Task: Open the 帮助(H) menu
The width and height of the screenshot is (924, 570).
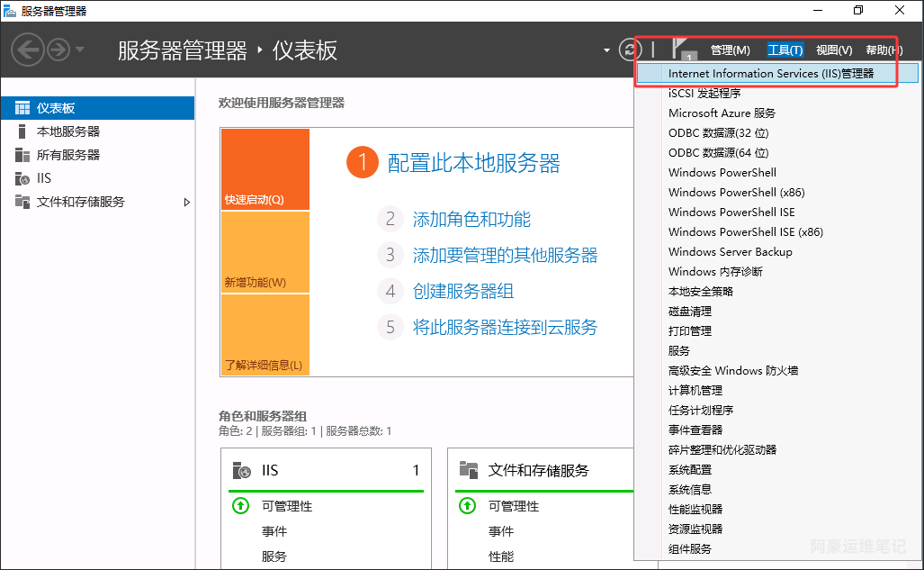Action: pyautogui.click(x=884, y=50)
